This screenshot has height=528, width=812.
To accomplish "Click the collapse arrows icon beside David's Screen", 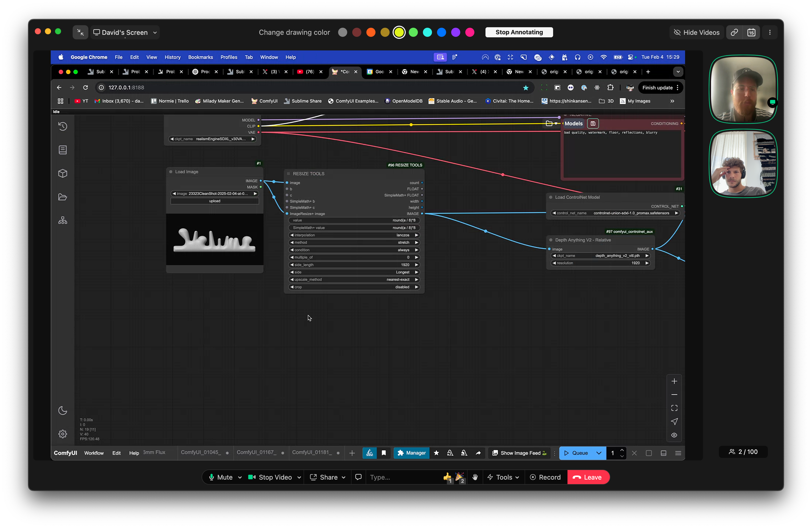I will pos(80,32).
